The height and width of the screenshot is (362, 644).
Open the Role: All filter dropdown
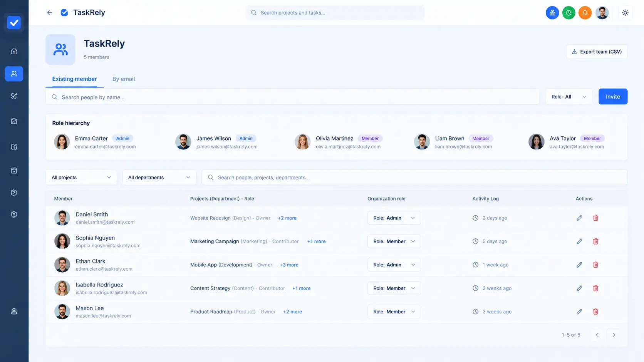pos(569,97)
